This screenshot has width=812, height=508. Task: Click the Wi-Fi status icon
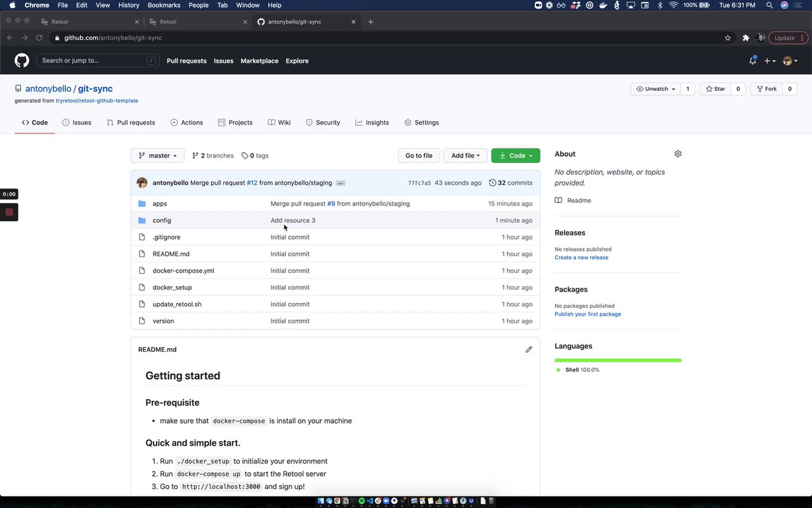pos(673,5)
